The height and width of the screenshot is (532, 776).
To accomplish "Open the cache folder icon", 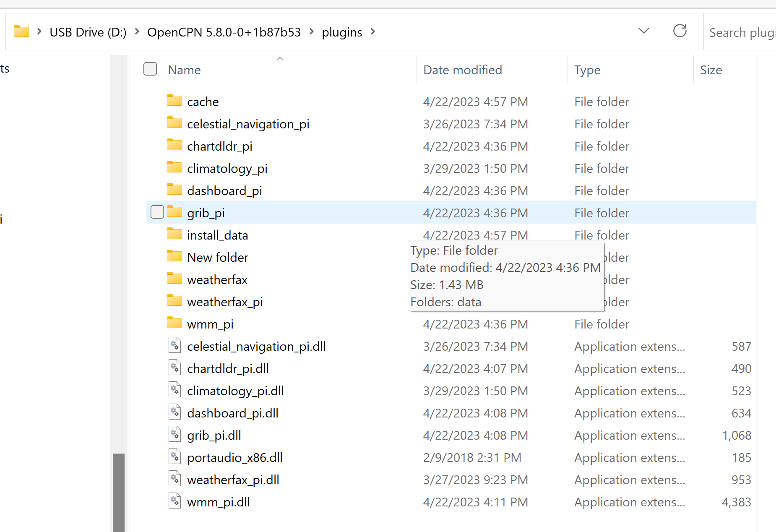I will click(x=174, y=101).
